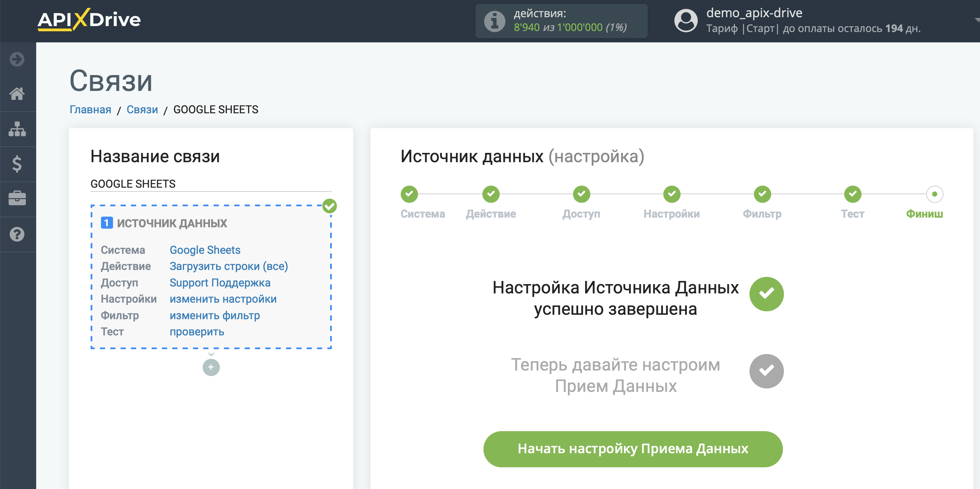Screen dimensions: 980x489
Task: Click the 8'940 из 1'000'000 actions counter
Action: tap(570, 28)
